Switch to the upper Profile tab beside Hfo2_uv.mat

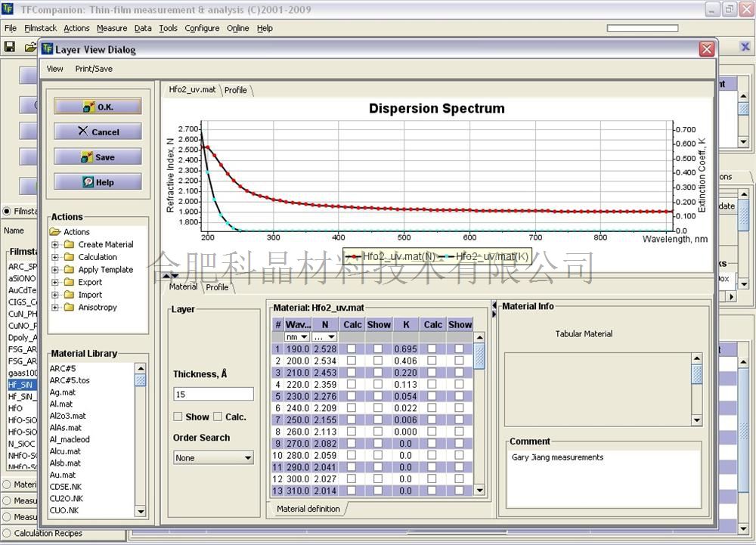tap(236, 90)
